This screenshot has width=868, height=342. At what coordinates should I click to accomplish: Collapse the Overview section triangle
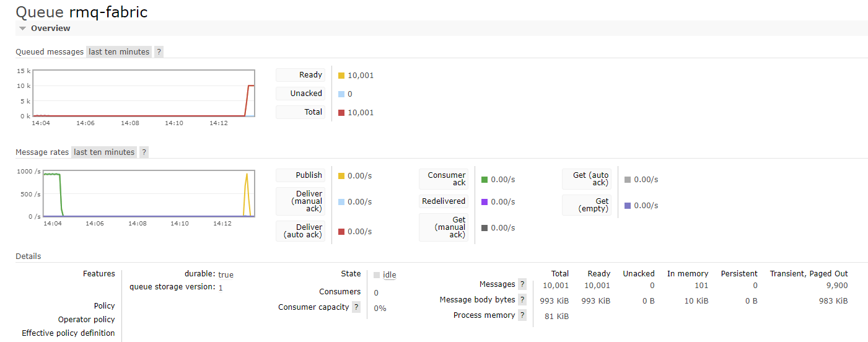click(x=22, y=28)
